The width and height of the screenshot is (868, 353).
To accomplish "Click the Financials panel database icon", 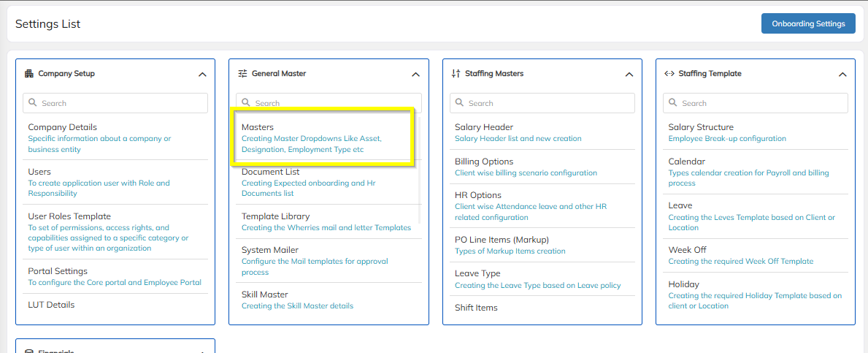I will coord(28,352).
